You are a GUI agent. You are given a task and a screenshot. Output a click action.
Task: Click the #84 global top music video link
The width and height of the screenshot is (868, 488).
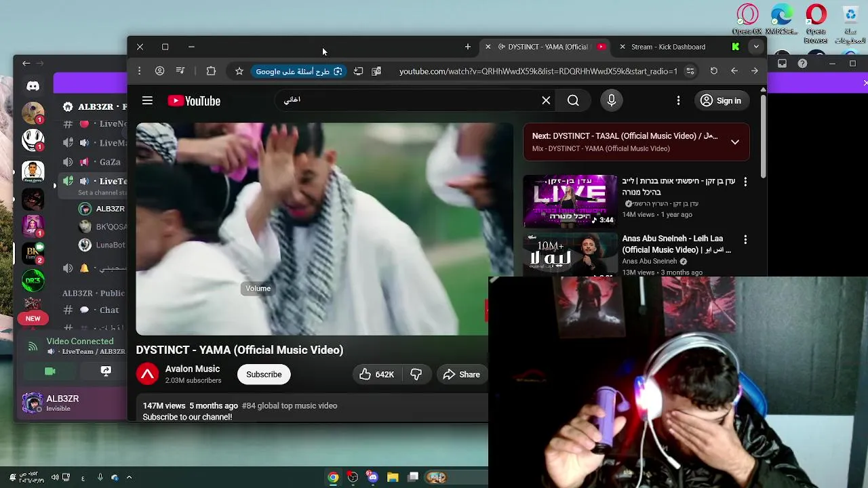click(x=290, y=405)
